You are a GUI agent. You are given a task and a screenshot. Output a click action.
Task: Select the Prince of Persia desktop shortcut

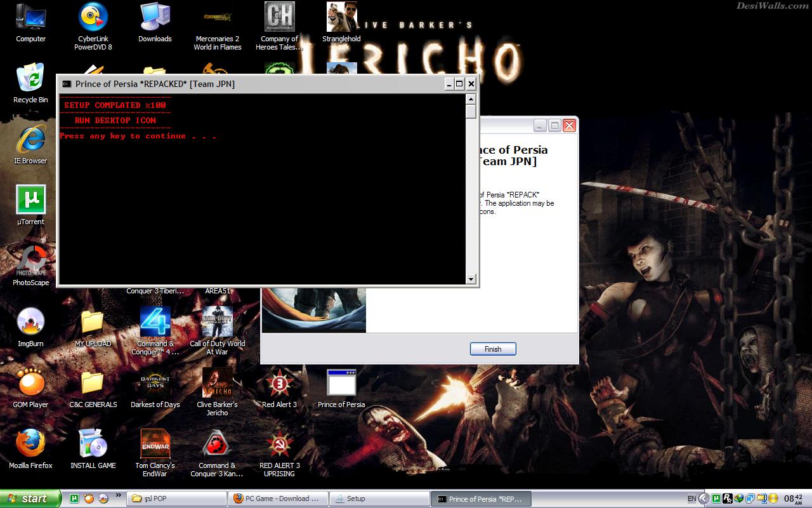(x=341, y=388)
